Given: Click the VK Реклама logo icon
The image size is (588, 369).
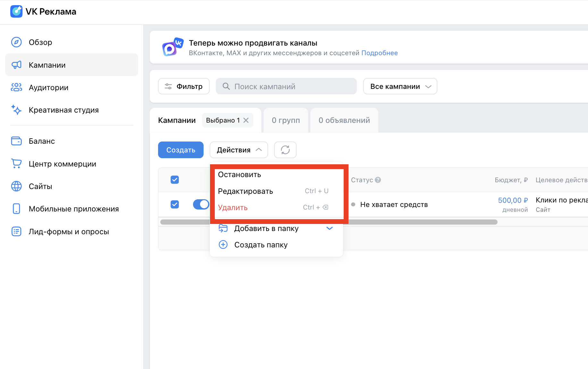Looking at the screenshot, I should point(16,12).
